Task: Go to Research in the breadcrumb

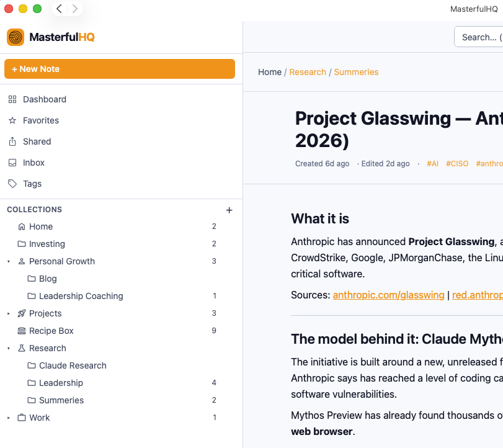Action: pos(308,72)
